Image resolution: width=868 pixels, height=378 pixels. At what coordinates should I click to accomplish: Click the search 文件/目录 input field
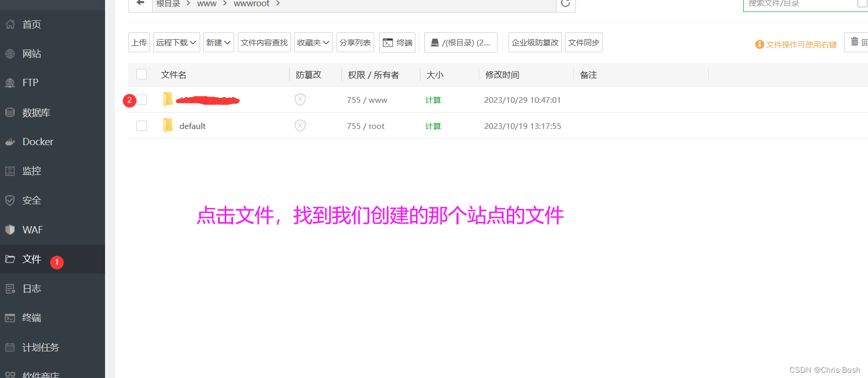(800, 4)
